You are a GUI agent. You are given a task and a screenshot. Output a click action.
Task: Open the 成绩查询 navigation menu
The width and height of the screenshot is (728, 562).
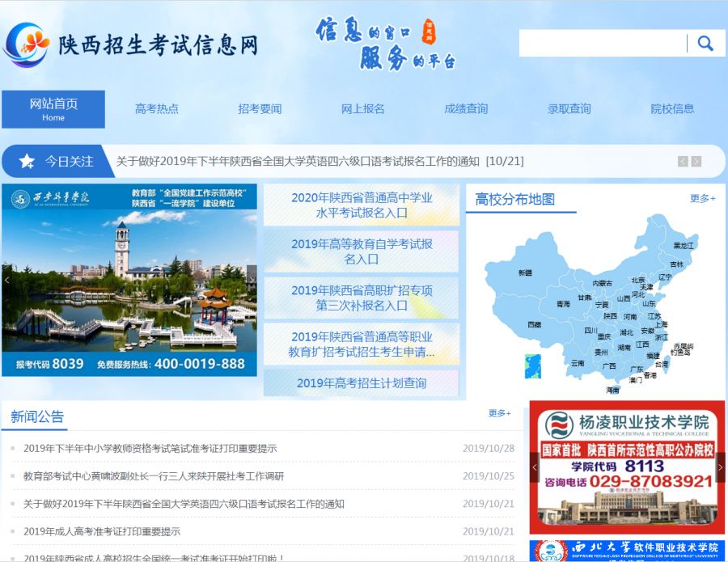click(467, 108)
